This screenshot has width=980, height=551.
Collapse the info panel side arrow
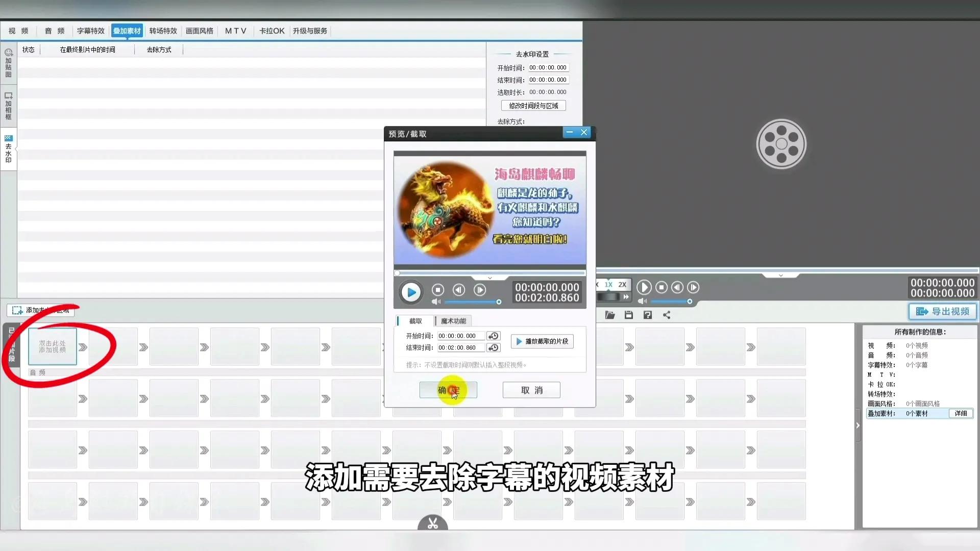click(x=857, y=425)
